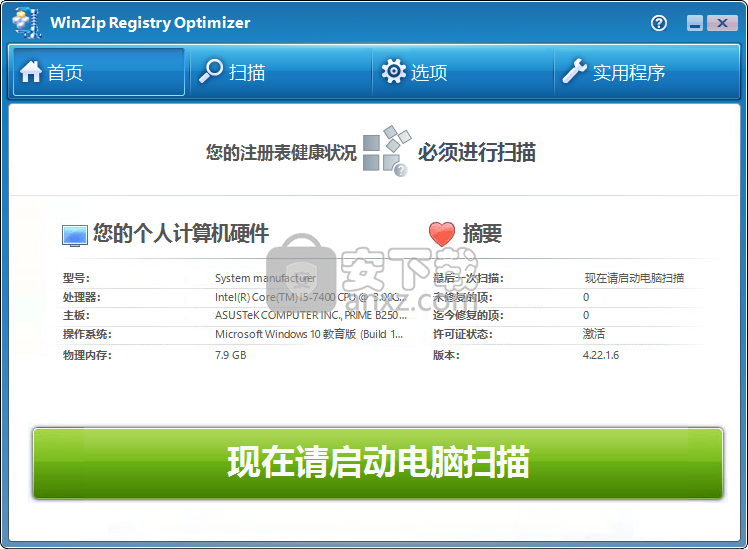Switch to the 首页 home tab
Viewport: 748px width, 549px height.
click(98, 72)
